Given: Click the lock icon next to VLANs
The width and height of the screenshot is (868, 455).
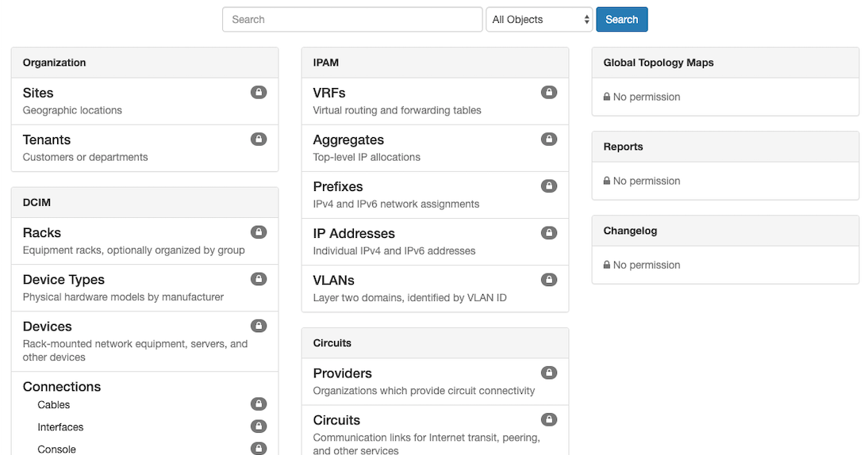Looking at the screenshot, I should click(x=549, y=280).
